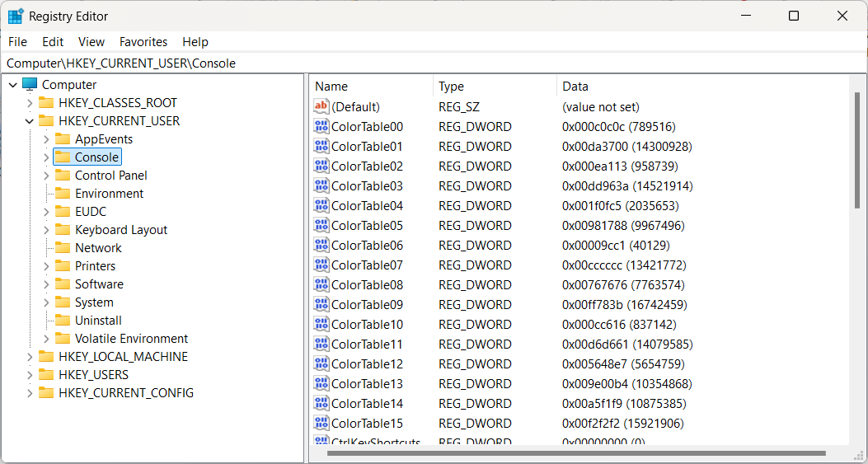Click REG_SZ type of the Default value
This screenshot has width=868, height=464.
tap(457, 106)
